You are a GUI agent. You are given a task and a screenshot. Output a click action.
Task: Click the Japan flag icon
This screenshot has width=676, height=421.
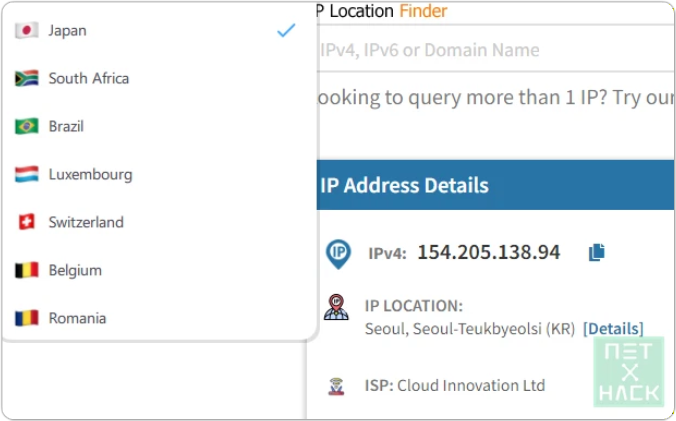27,31
